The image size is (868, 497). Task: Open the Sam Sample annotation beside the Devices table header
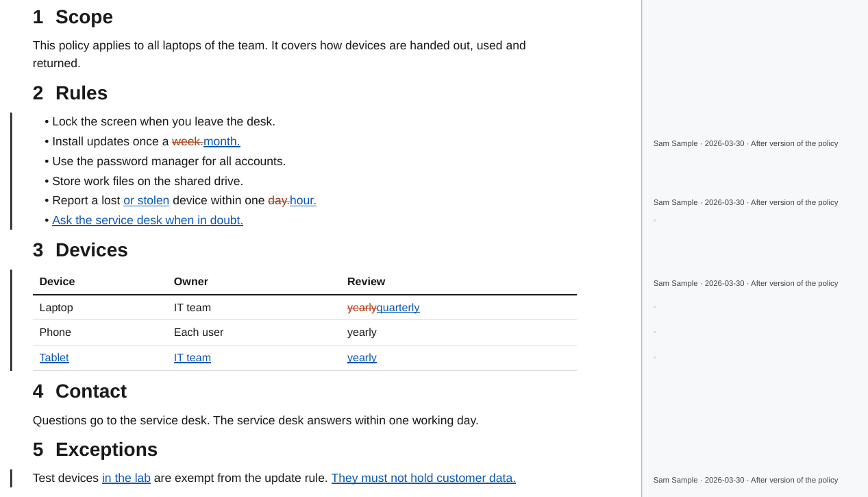coord(745,283)
